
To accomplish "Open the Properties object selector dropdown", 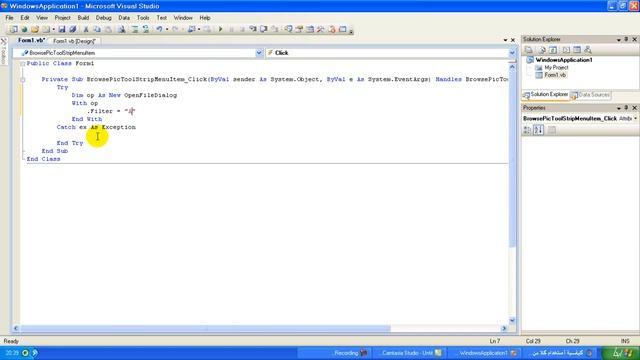I will coord(636,118).
